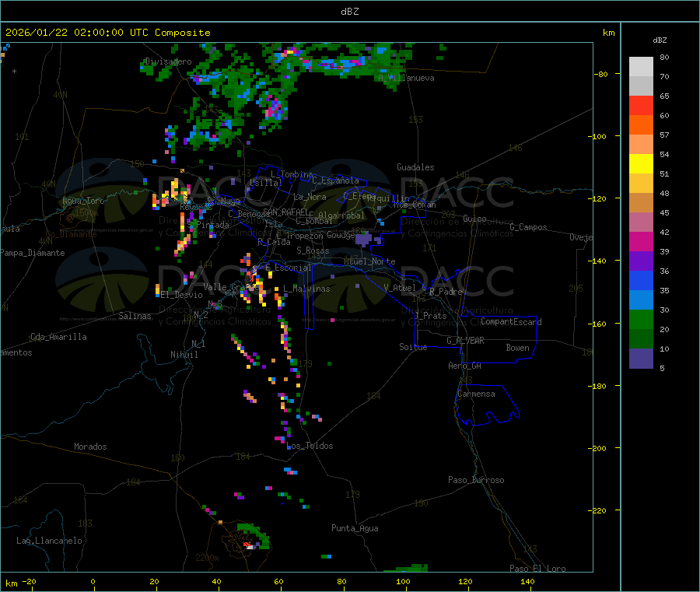This screenshot has height=592, width=700.
Task: Click the '-200' tick on the right km axis
Action: click(597, 448)
